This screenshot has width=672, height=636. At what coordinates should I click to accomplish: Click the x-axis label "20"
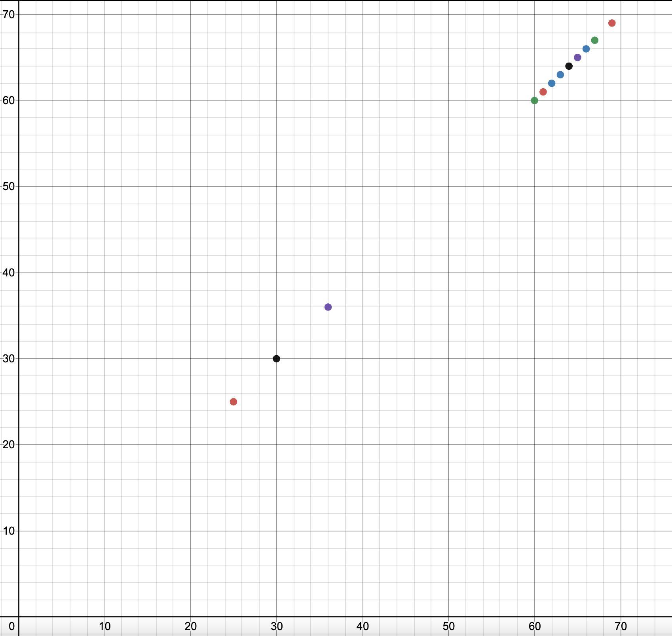coord(190,626)
